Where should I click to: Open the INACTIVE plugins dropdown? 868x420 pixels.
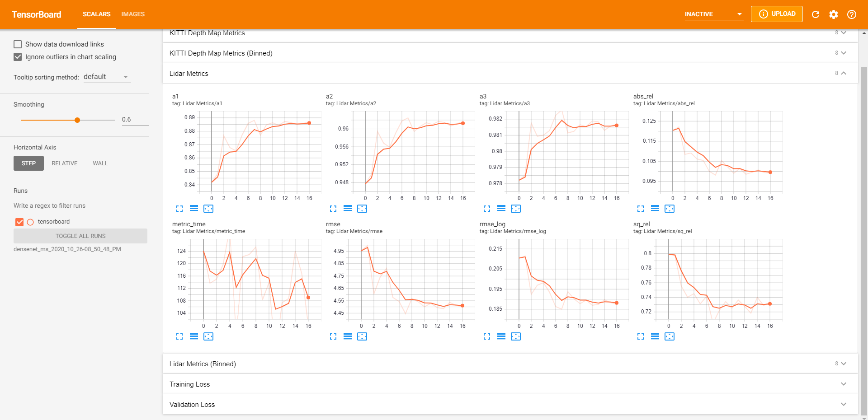coord(714,14)
